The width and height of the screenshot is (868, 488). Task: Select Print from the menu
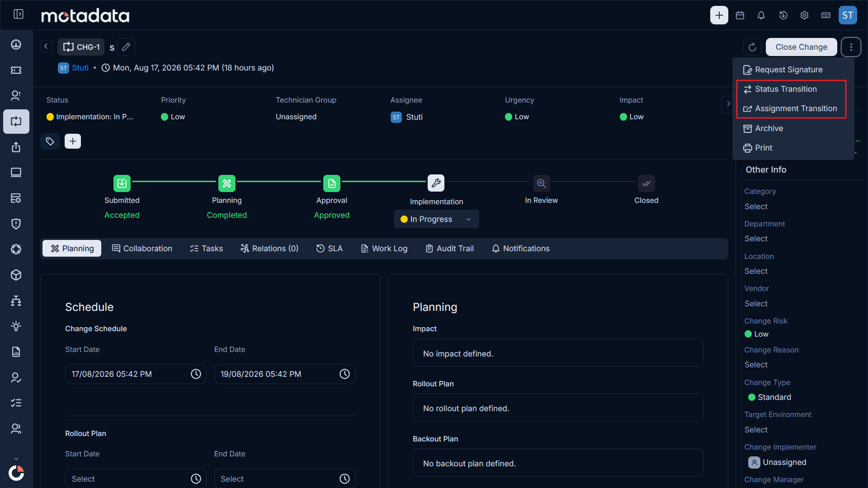[793, 148]
